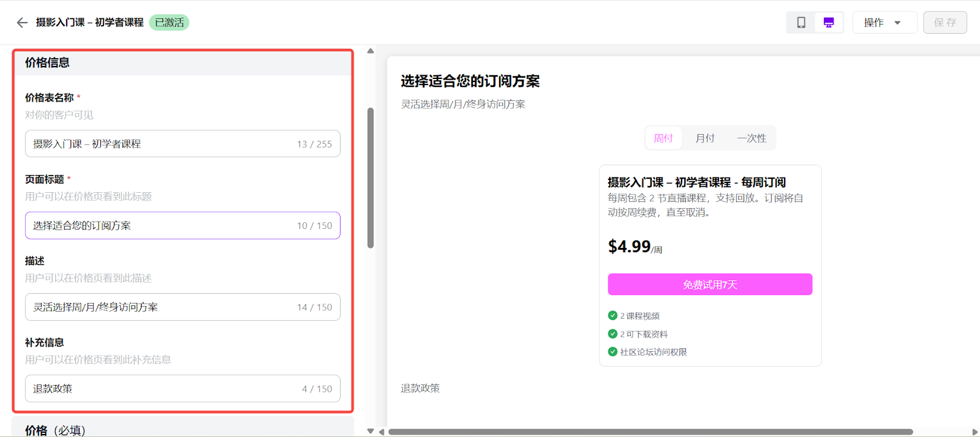Click the scroll right arrow in preview

pyautogui.click(x=974, y=432)
